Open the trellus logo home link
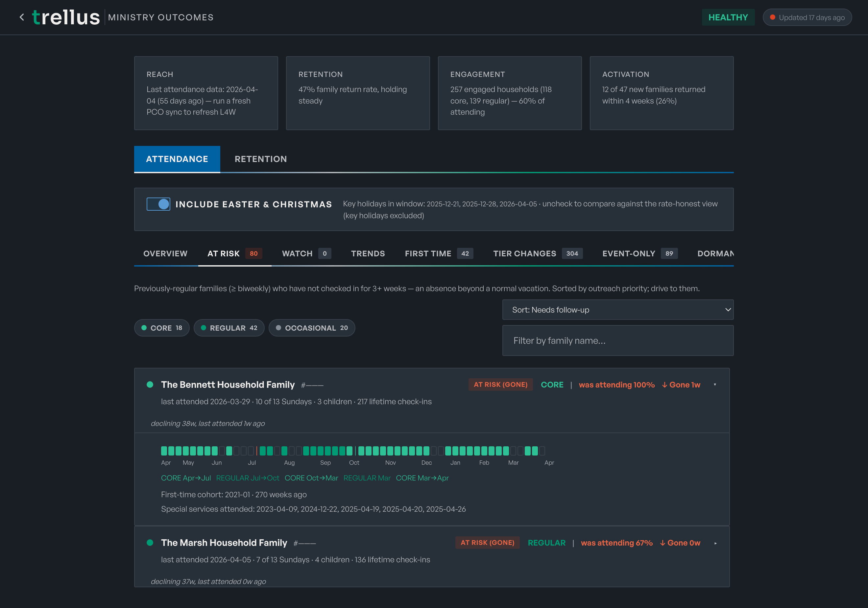This screenshot has height=608, width=868. [x=66, y=17]
